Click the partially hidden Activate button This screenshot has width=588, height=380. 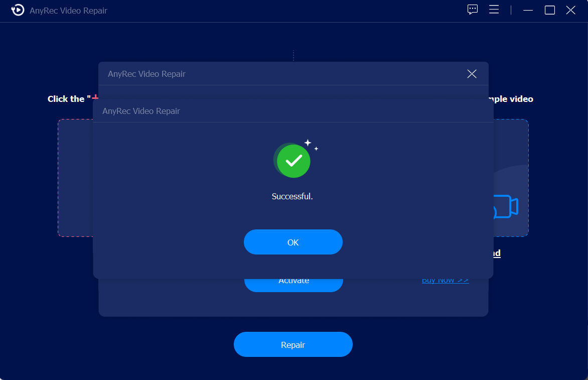293,285
